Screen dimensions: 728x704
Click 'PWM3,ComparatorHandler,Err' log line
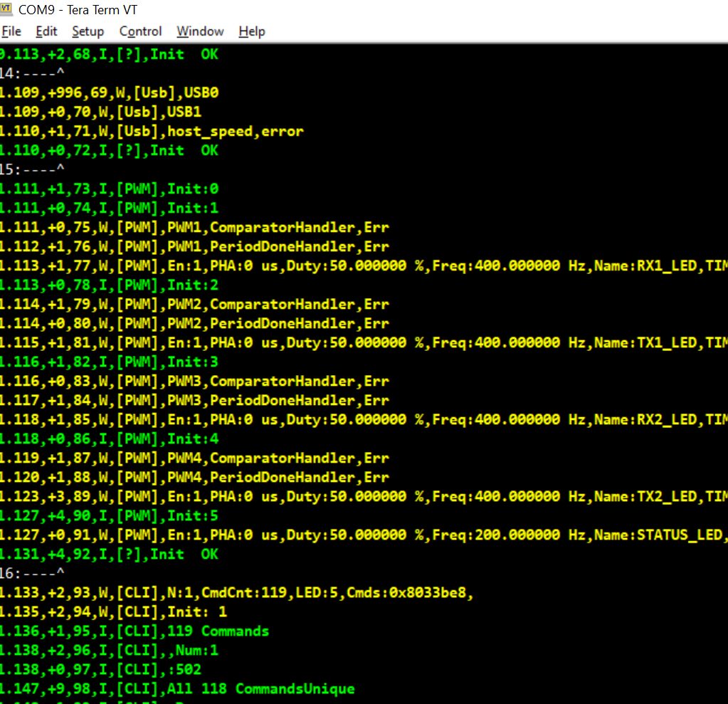194,382
